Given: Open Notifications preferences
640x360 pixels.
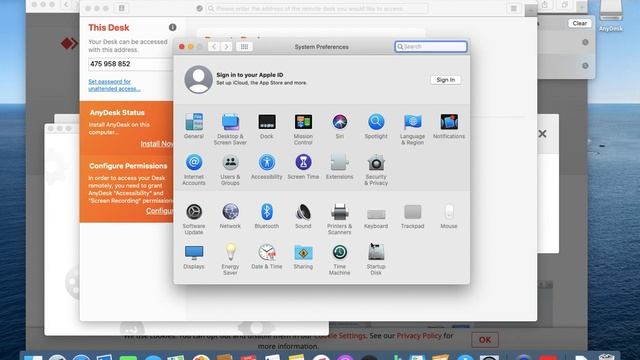Looking at the screenshot, I should click(x=449, y=126).
